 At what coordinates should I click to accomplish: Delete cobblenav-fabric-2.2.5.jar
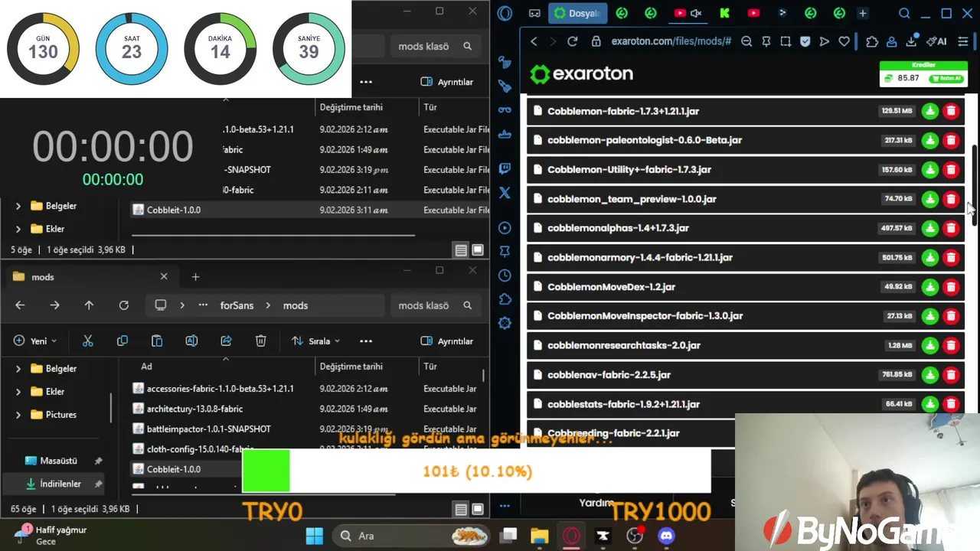[951, 375]
